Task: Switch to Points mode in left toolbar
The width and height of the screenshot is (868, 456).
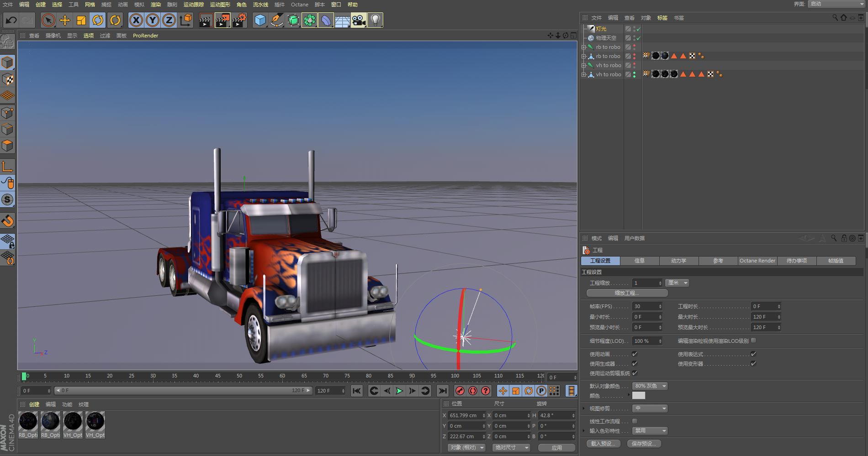Action: click(x=8, y=113)
